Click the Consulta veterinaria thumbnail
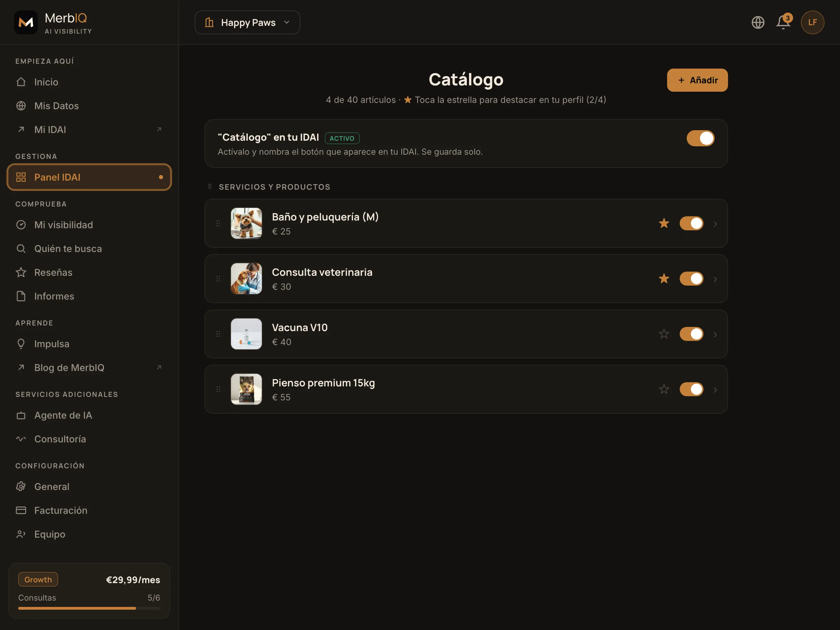 (x=246, y=279)
